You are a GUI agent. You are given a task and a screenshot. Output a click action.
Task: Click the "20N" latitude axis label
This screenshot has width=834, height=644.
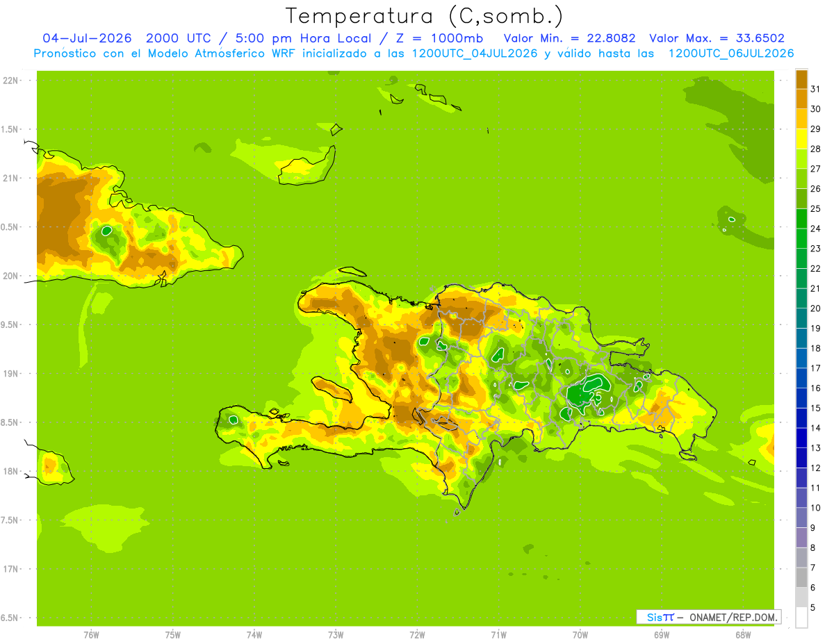coord(10,276)
